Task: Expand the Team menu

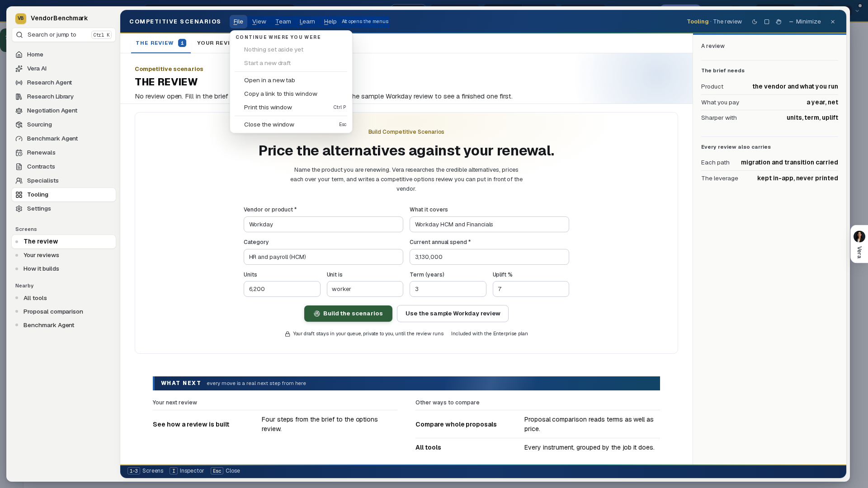Action: pyautogui.click(x=283, y=22)
